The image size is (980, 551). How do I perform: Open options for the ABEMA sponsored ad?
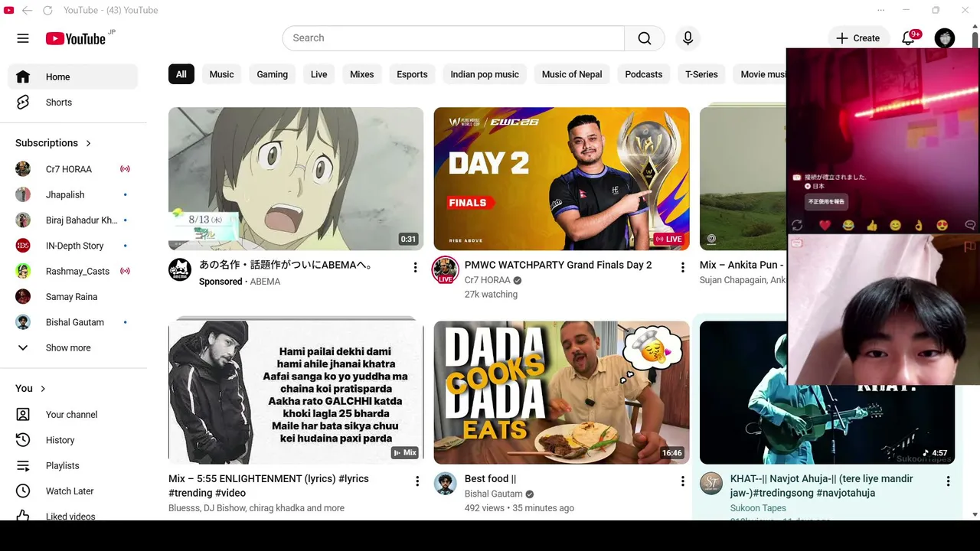[416, 267]
